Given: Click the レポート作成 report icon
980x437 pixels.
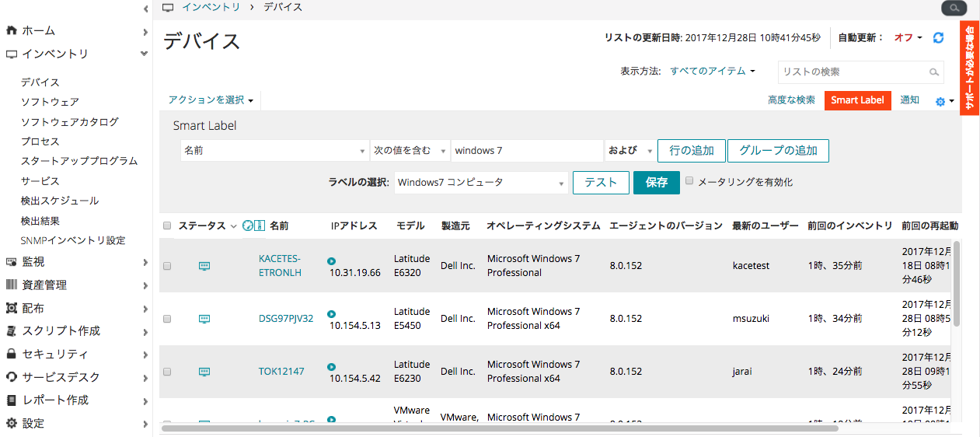Looking at the screenshot, I should pos(11,400).
